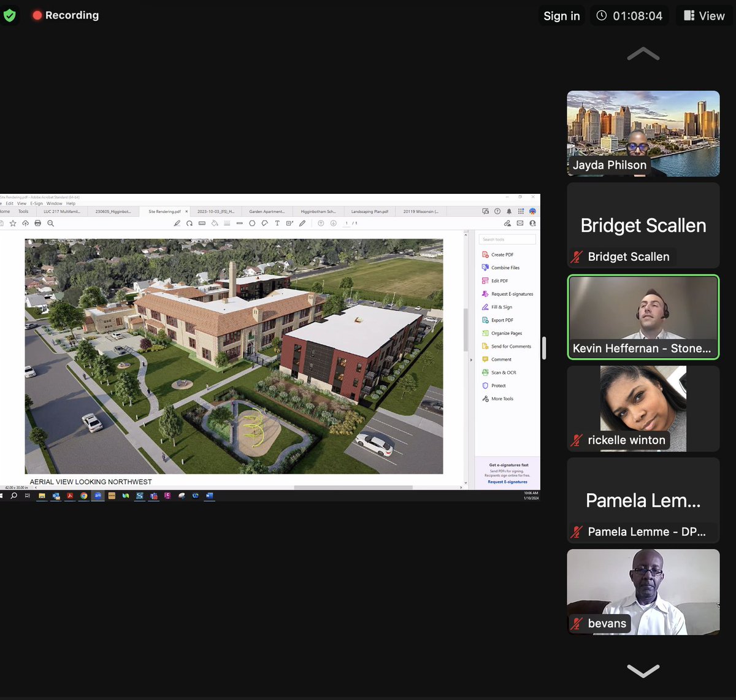Click the gallery panel divider handle
This screenshot has height=700, width=736.
[544, 348]
